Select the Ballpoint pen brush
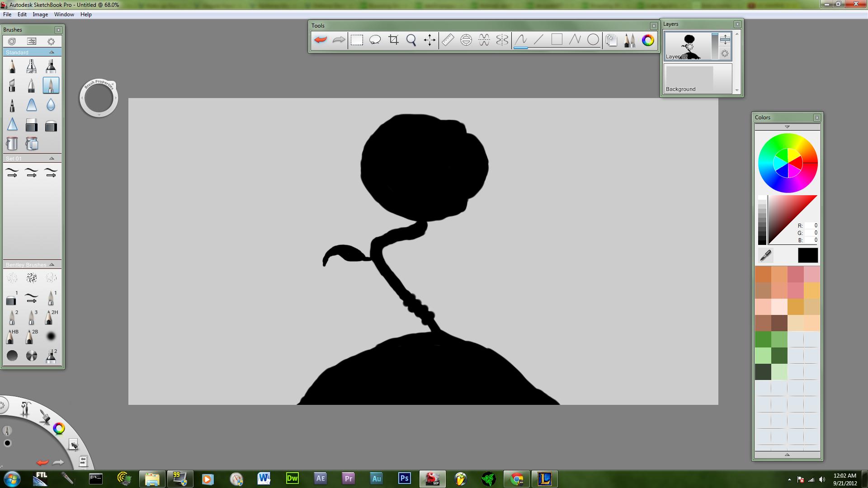The image size is (868, 488). coord(31,85)
